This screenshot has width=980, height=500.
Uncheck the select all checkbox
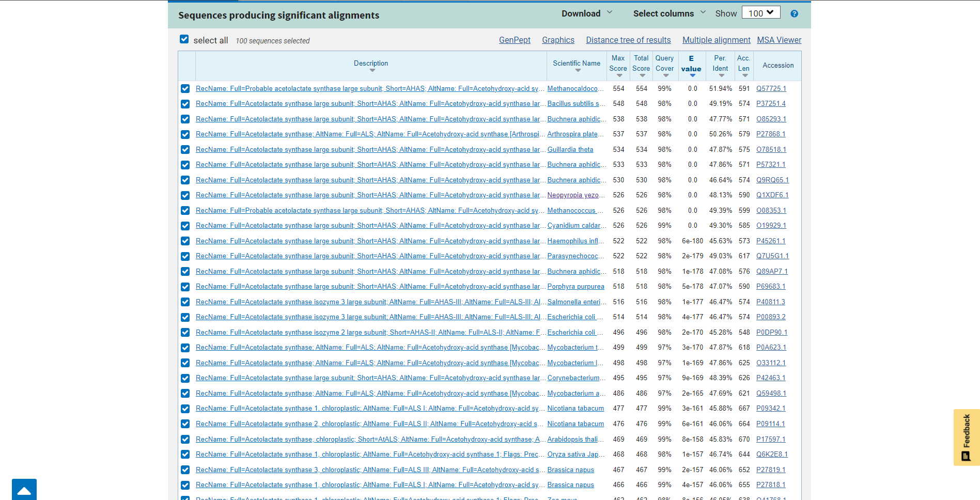(x=184, y=39)
